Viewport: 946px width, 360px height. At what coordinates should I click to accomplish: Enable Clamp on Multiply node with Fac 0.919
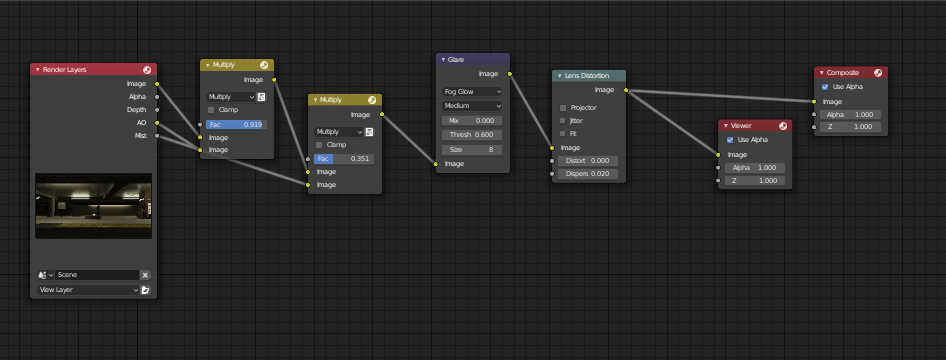(x=211, y=110)
